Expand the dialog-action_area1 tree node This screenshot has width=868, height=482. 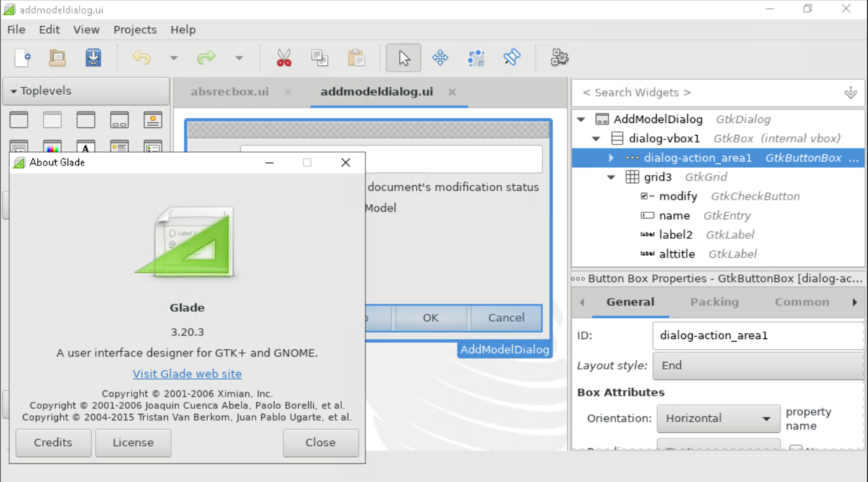tap(611, 158)
